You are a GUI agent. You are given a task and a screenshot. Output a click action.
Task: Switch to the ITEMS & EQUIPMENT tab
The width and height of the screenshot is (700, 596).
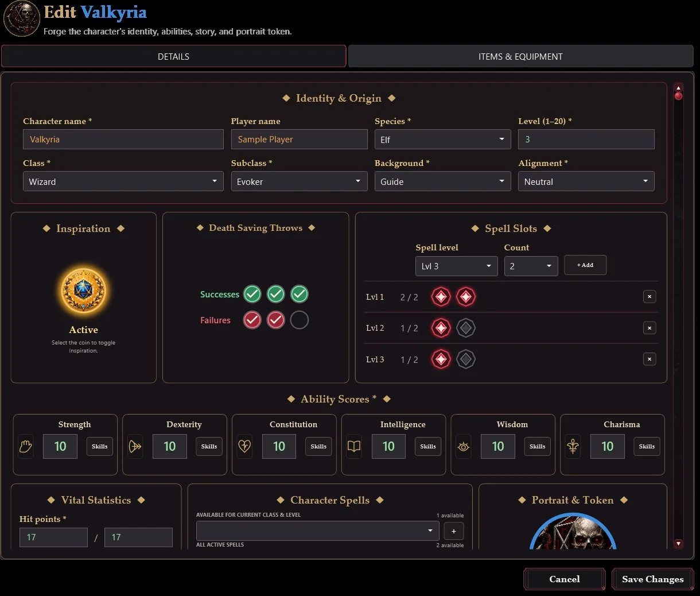click(x=520, y=56)
